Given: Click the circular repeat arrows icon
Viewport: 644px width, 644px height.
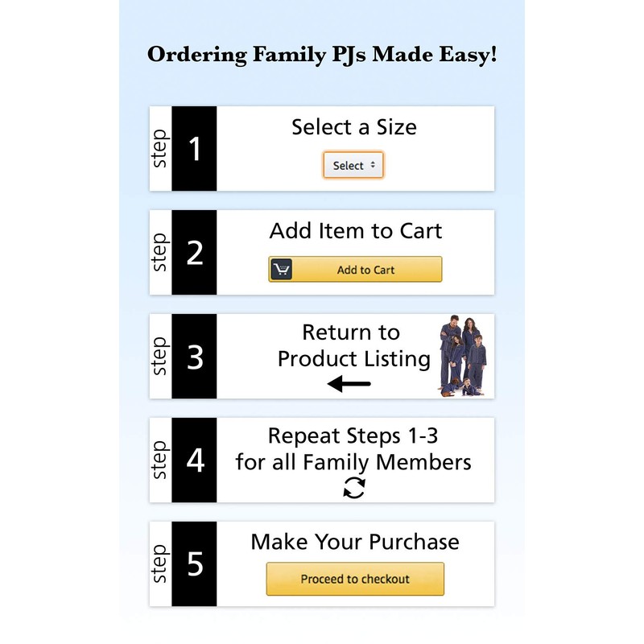Looking at the screenshot, I should pos(354,488).
